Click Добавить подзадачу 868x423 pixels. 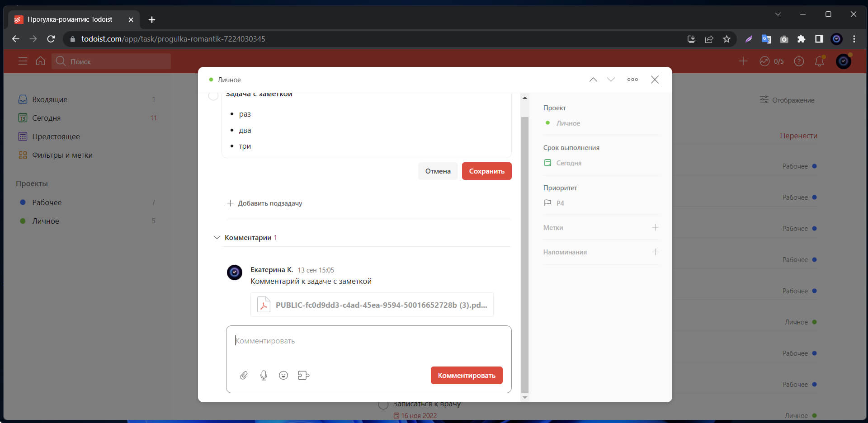[x=264, y=203]
